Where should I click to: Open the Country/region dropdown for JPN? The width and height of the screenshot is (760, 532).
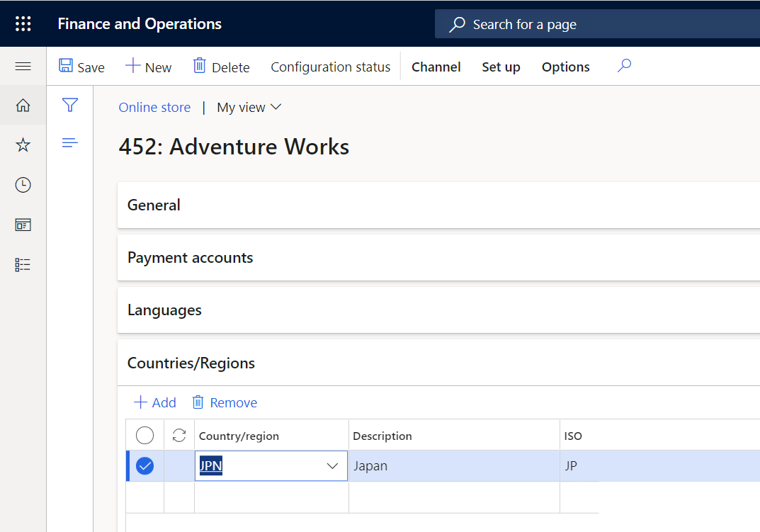[x=332, y=465]
